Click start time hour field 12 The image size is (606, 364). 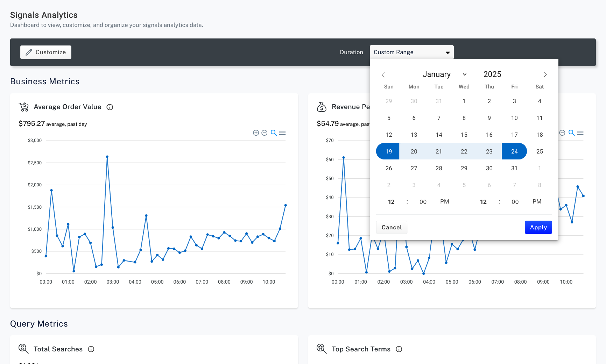(391, 202)
